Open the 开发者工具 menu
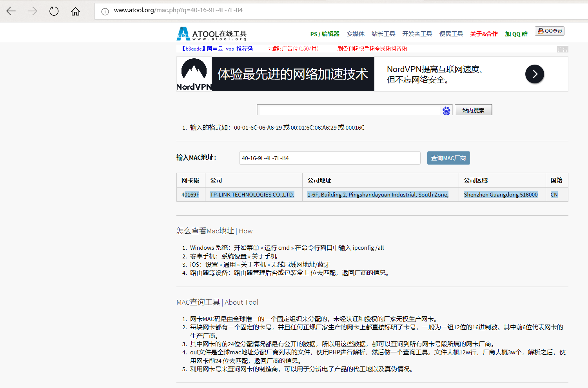The width and height of the screenshot is (588, 388). [417, 34]
